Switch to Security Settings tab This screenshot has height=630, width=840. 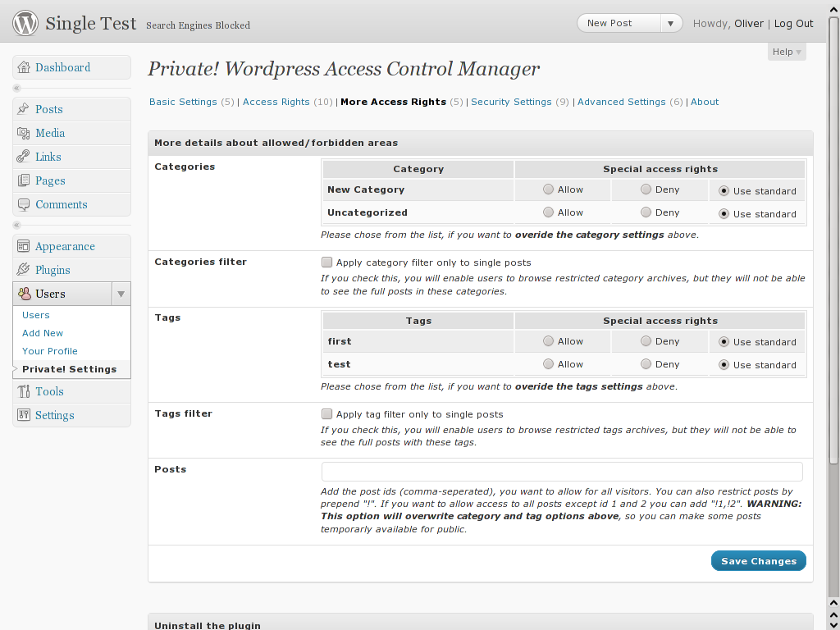(511, 102)
